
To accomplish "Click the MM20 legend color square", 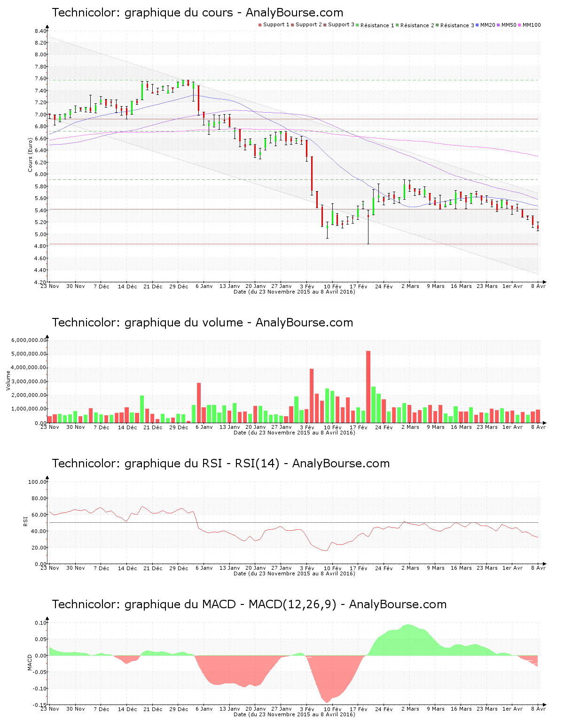I will pos(478,25).
